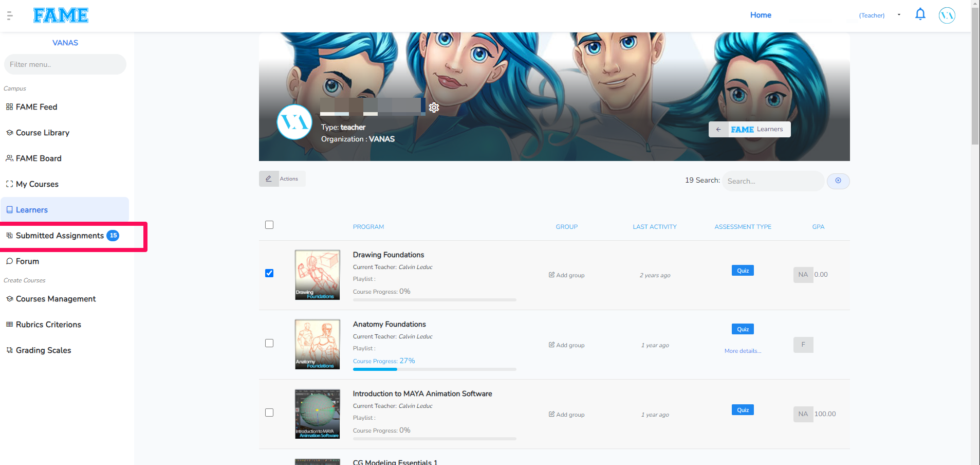This screenshot has width=980, height=465.
Task: Select Learners in sidebar
Action: tap(65, 210)
